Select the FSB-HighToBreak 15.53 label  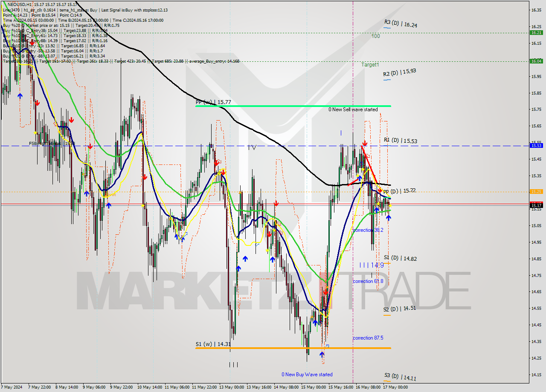[52, 144]
